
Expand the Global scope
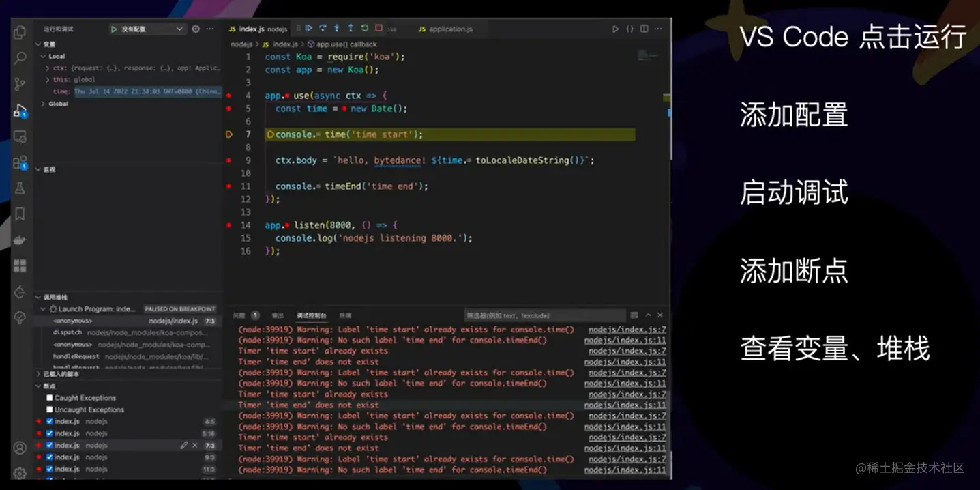coord(44,104)
